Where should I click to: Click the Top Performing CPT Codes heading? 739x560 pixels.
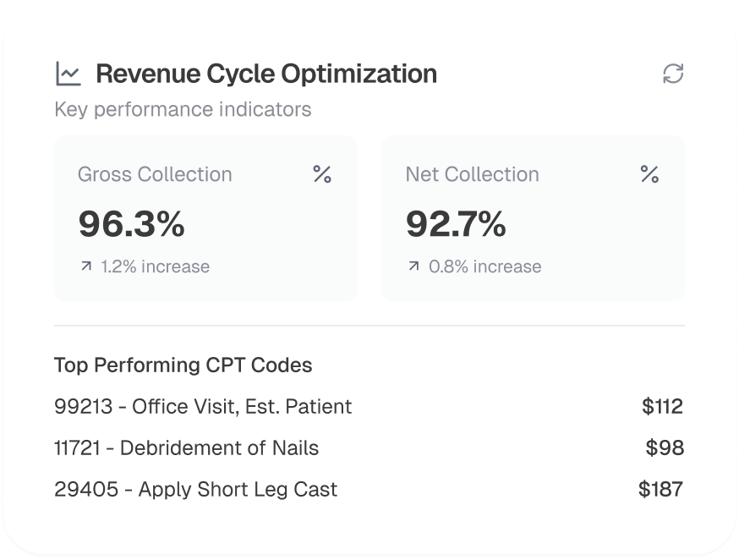pos(183,365)
